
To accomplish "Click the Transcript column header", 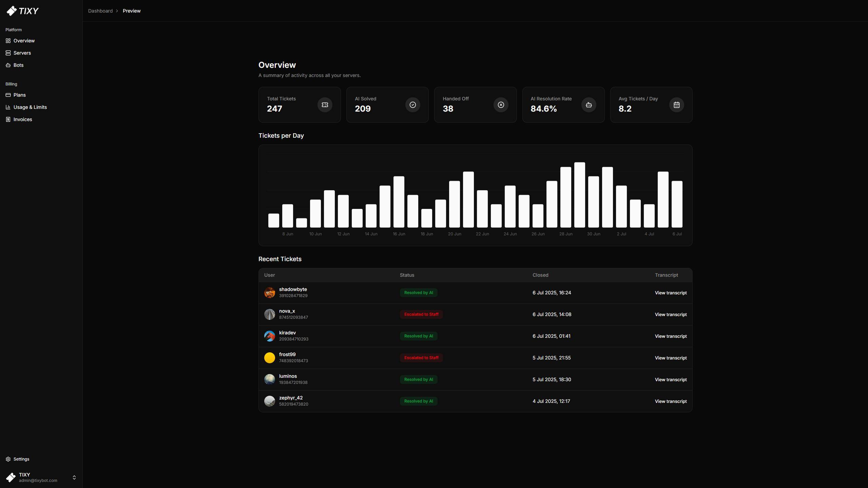I will click(667, 275).
